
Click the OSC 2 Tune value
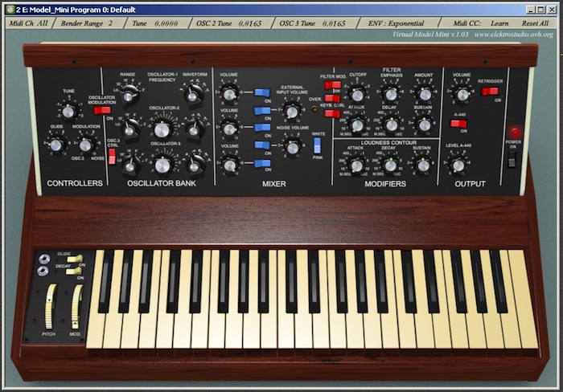click(x=250, y=23)
